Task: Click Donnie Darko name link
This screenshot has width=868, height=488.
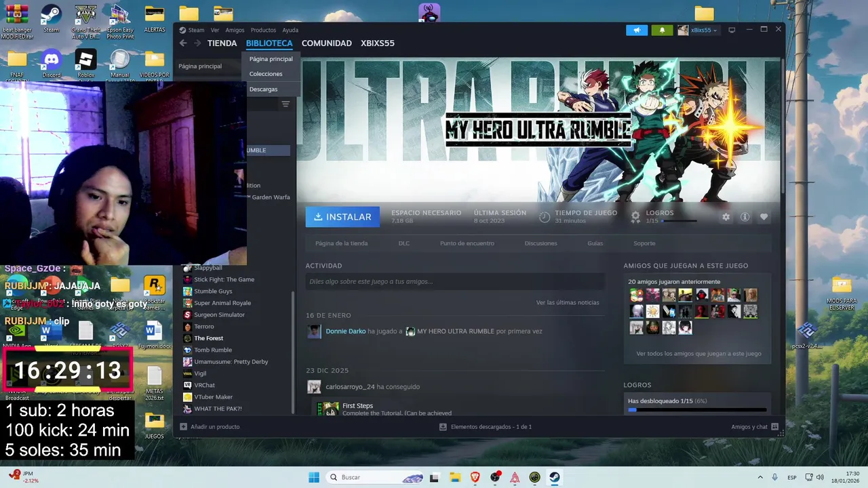Action: pyautogui.click(x=346, y=331)
